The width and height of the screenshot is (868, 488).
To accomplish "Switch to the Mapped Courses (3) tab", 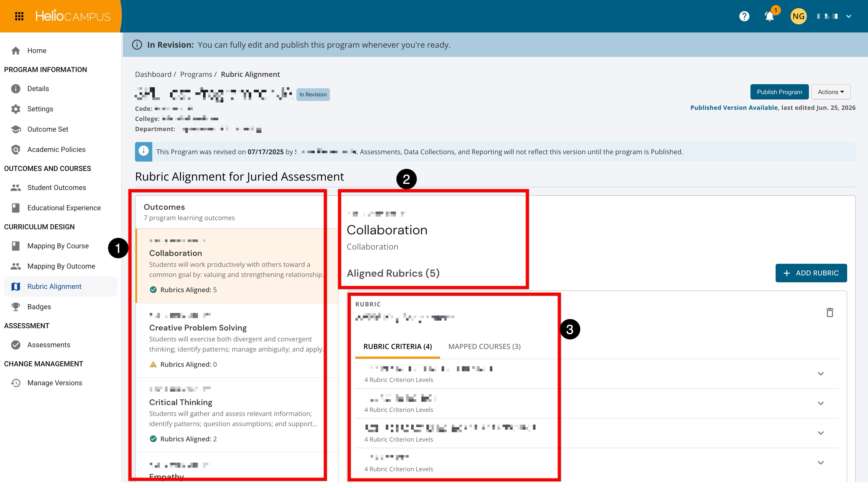I will pyautogui.click(x=484, y=346).
